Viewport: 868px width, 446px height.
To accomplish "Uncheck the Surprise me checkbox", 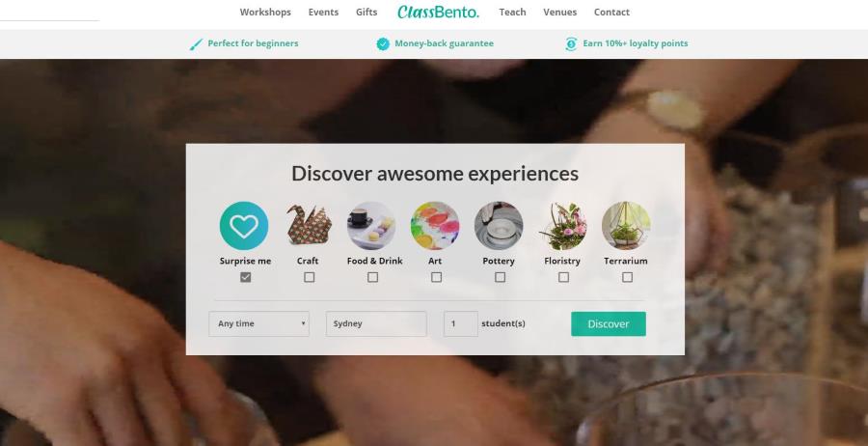I will click(x=246, y=277).
